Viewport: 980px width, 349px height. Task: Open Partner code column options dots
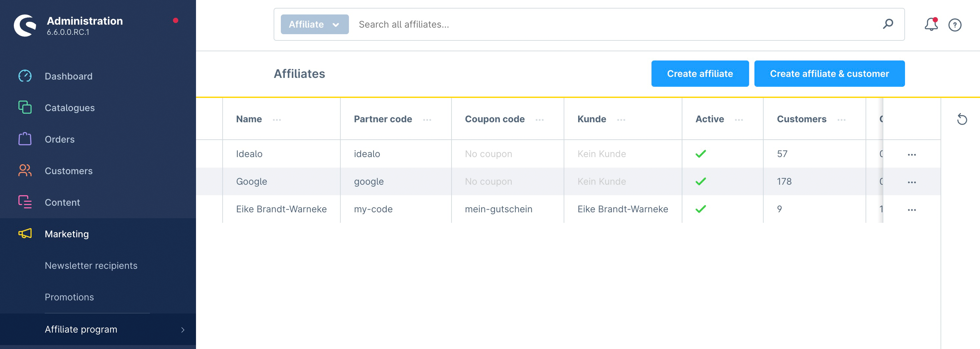pyautogui.click(x=427, y=120)
